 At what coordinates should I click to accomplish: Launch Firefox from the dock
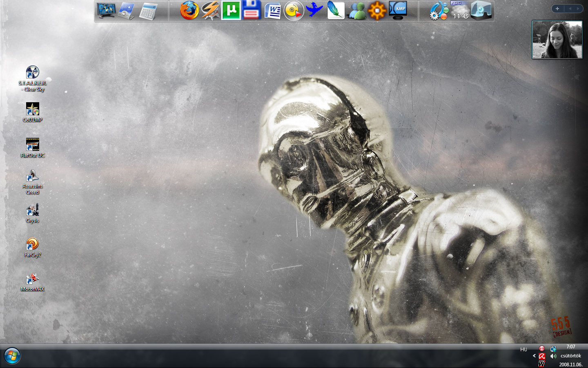(x=189, y=11)
